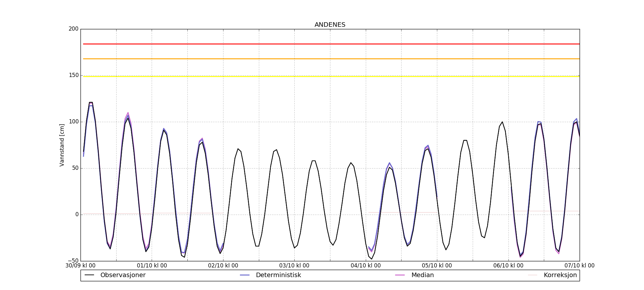Click the Vannstand [cm] axis label
The height and width of the screenshot is (290, 644).
click(62, 145)
